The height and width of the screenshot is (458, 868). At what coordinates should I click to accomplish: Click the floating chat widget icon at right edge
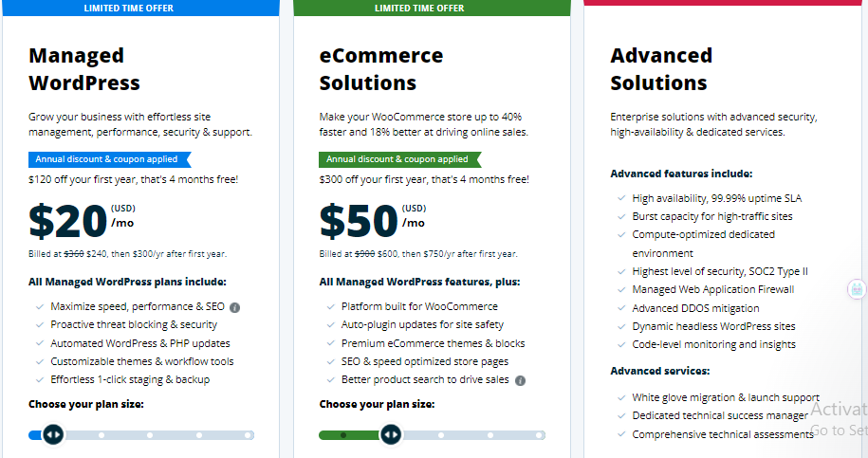(857, 289)
